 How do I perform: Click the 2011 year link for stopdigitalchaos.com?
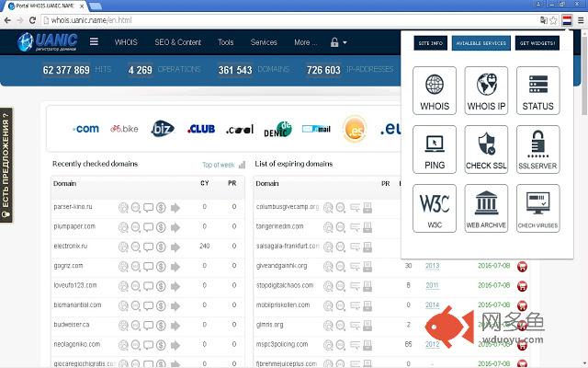[432, 285]
